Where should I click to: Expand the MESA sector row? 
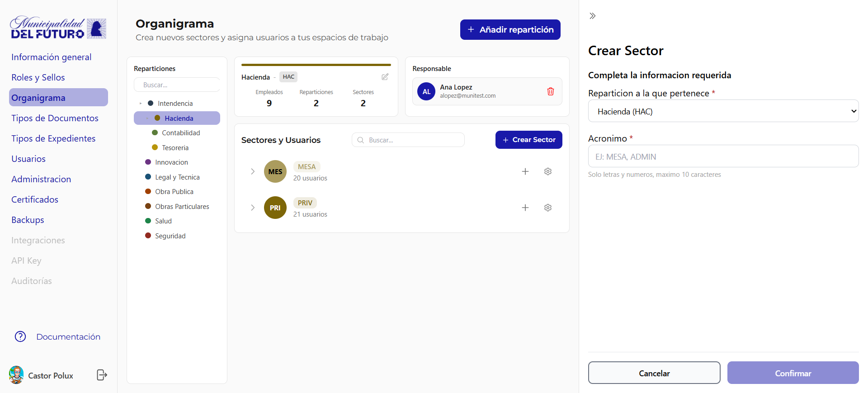pos(253,171)
